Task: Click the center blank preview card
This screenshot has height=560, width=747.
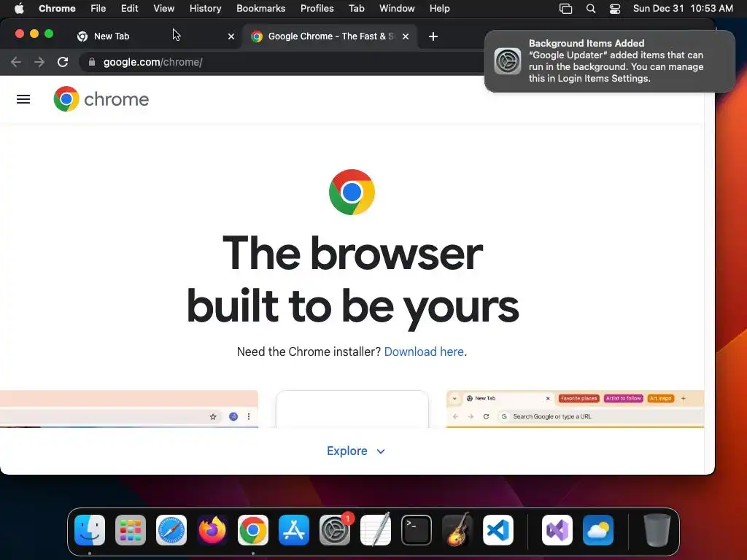Action: click(x=352, y=409)
